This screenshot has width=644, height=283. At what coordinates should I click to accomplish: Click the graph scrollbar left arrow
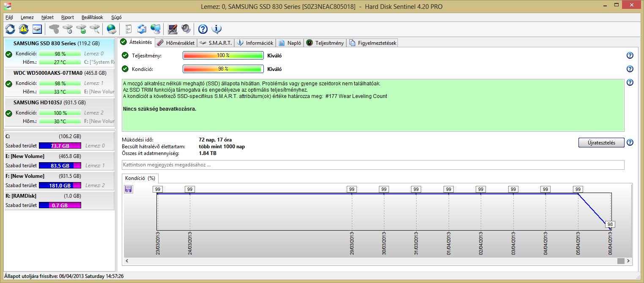128,261
